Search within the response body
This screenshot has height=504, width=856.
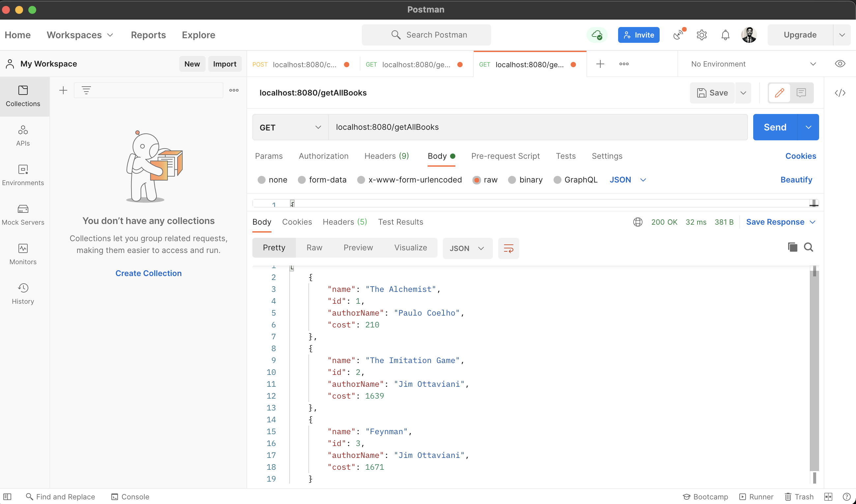809,247
